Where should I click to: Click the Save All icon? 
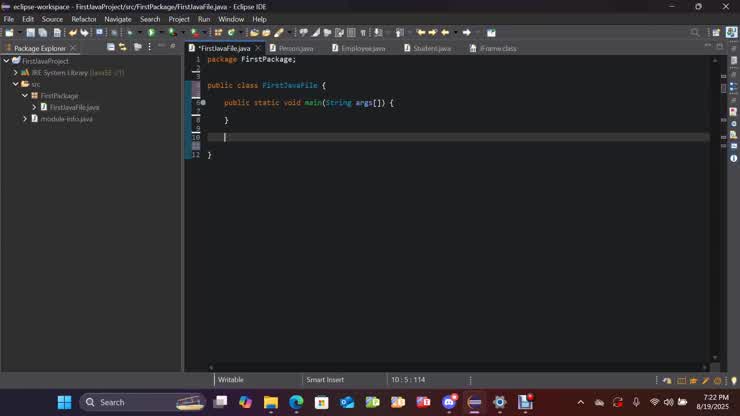click(43, 33)
